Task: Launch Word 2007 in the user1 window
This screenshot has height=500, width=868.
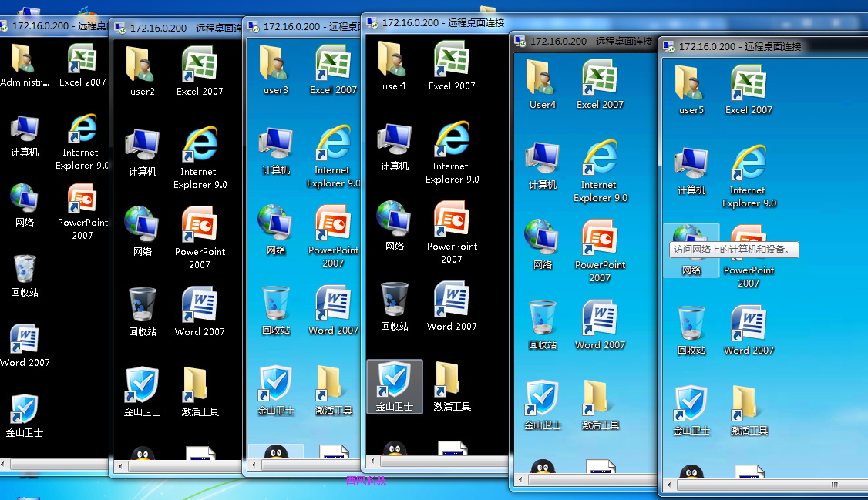Action: [452, 307]
